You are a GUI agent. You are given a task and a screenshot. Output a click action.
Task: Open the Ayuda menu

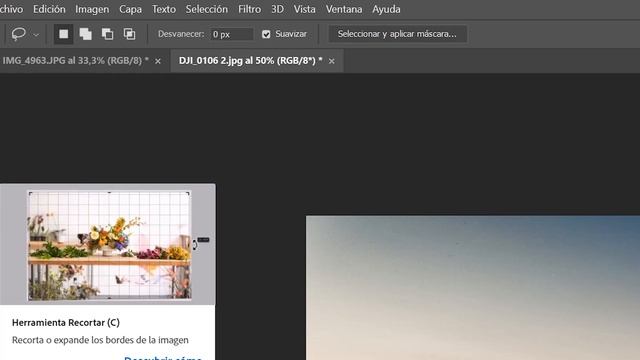(x=386, y=9)
